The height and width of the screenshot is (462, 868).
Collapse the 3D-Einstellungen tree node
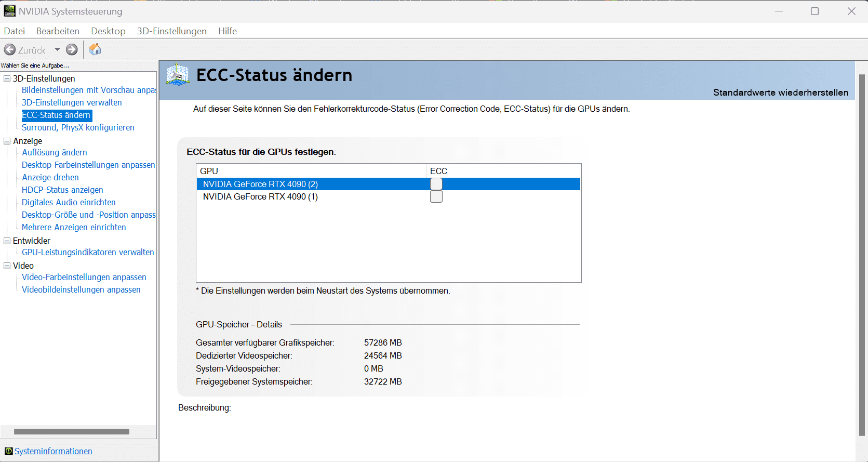(x=7, y=79)
